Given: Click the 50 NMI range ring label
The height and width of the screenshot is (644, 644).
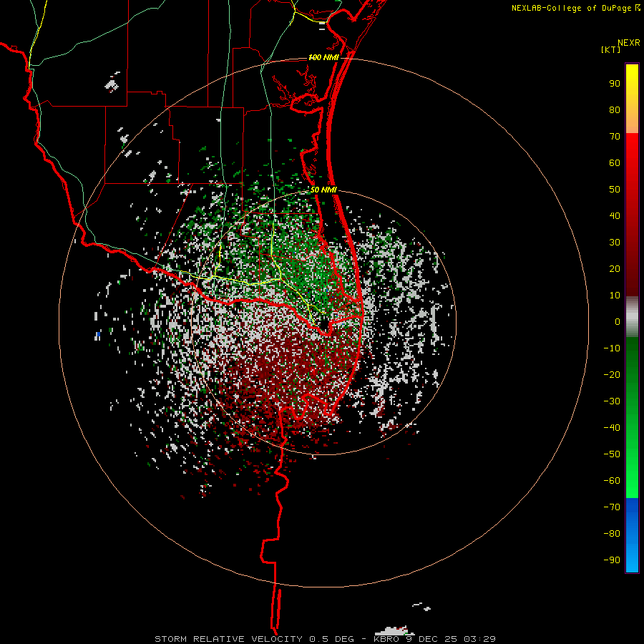Looking at the screenshot, I should tap(323, 190).
